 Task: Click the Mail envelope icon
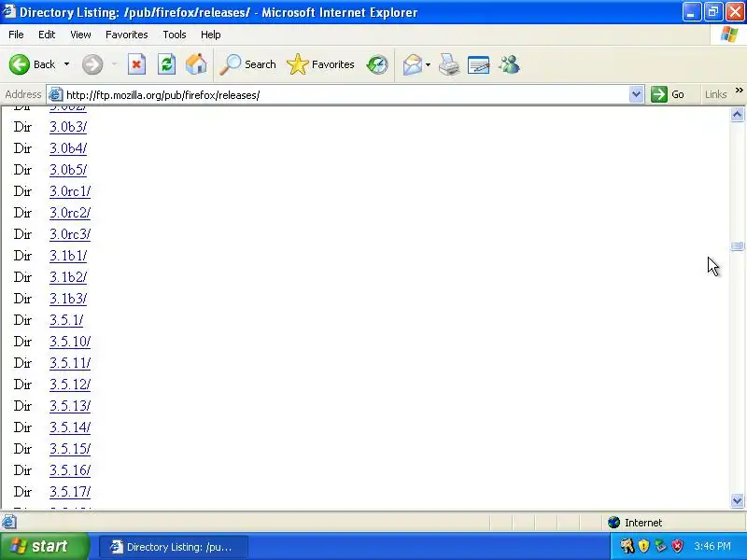pyautogui.click(x=412, y=64)
